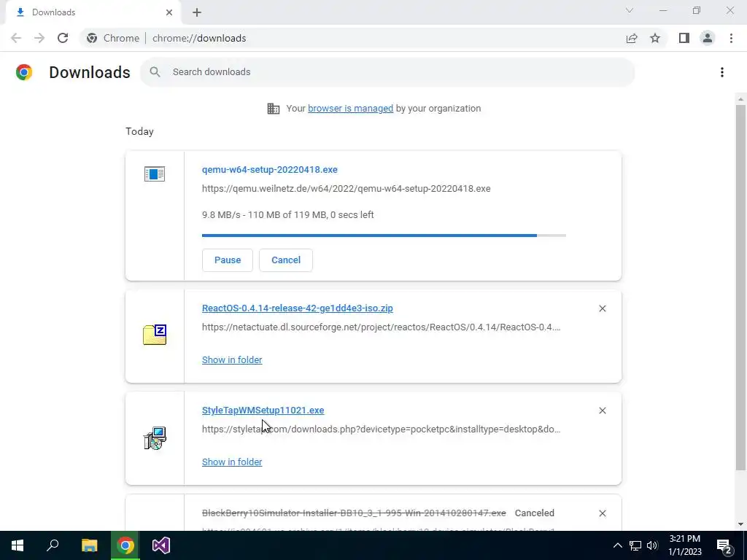This screenshot has width=747, height=560.
Task: Open the notification center icon
Action: (x=724, y=545)
